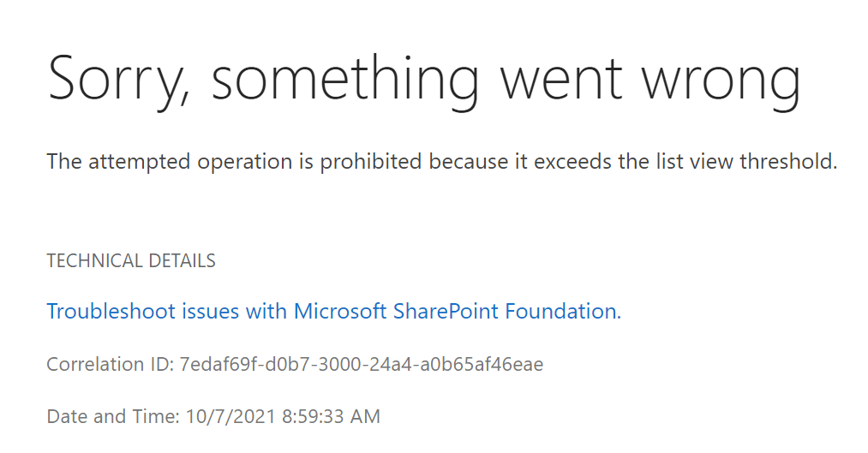
Task: Click the word went in the heading
Action: pos(560,80)
